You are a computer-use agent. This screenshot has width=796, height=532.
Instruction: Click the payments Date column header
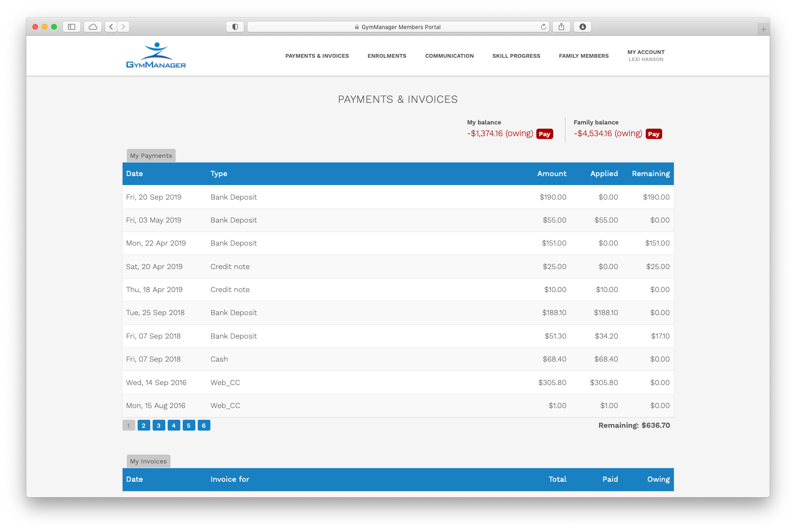coord(134,173)
